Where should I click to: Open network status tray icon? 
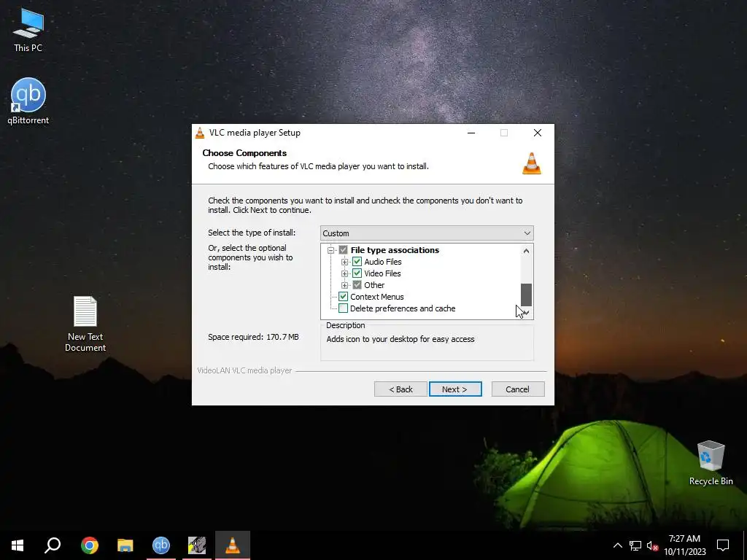[x=635, y=545]
